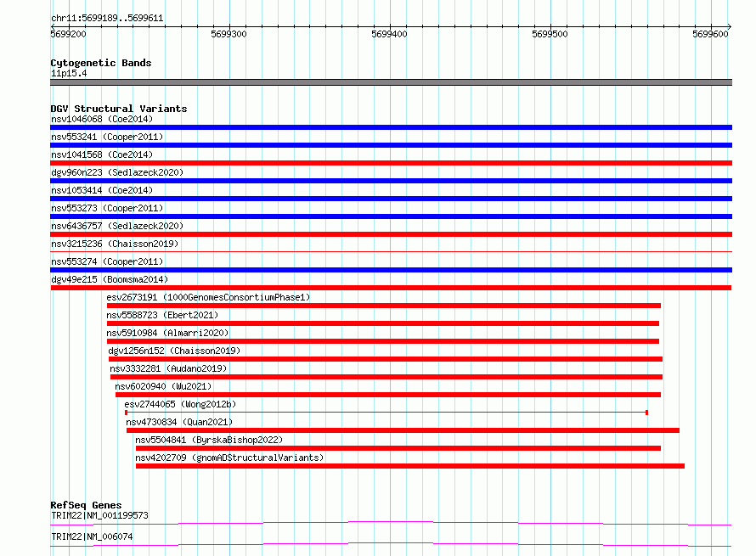Click the chr11:5699189..5699611 region label
756x556 pixels.
[x=107, y=18]
